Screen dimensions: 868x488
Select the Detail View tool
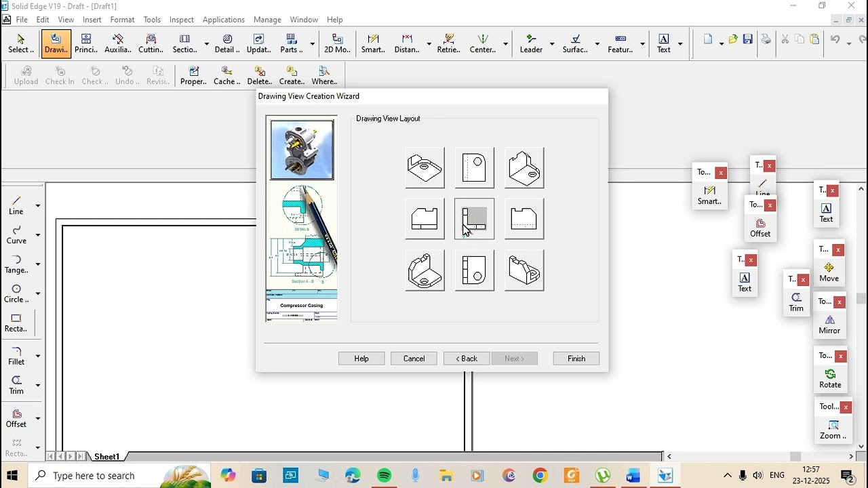pyautogui.click(x=227, y=44)
